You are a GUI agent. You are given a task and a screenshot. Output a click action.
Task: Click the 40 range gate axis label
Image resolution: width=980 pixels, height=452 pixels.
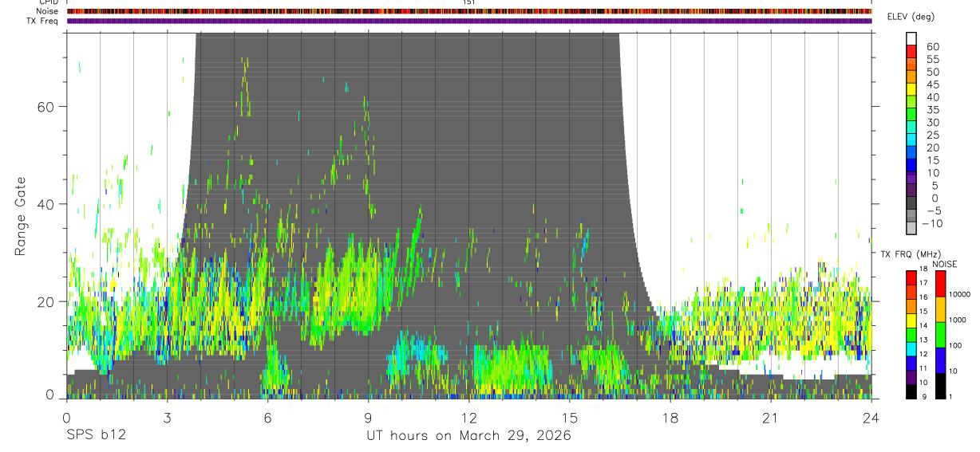[46, 204]
